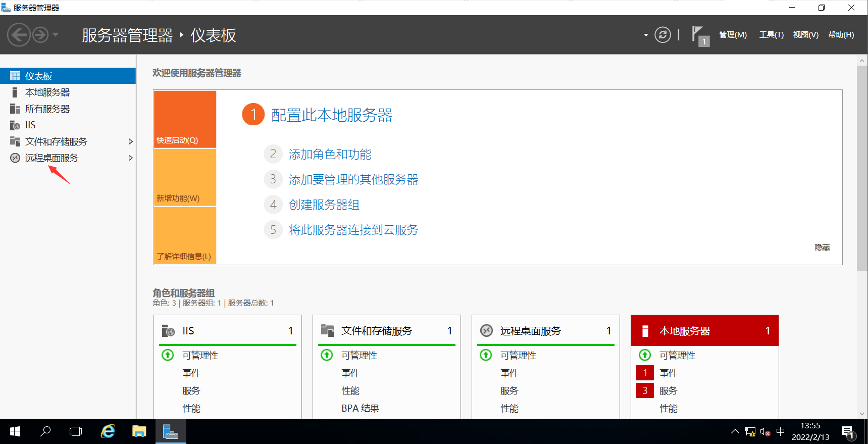Select the orange 快速启动(Q) tile
868x444 pixels.
(x=185, y=119)
